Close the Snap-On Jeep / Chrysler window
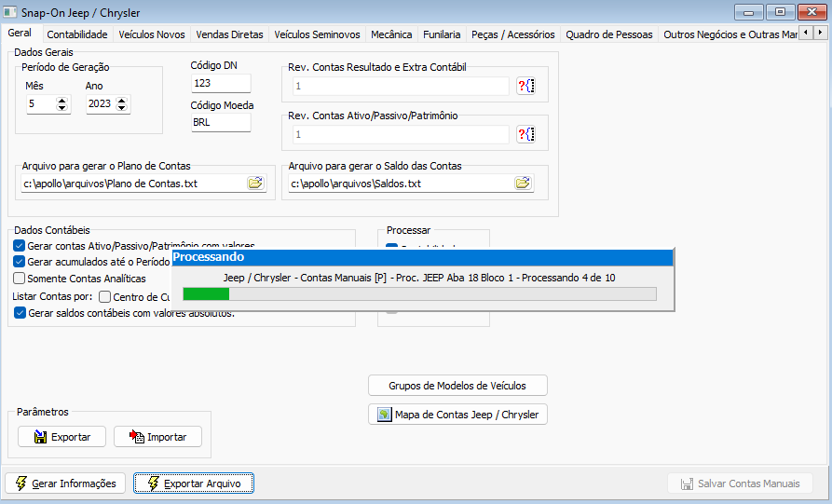This screenshot has height=504, width=832. tap(812, 12)
